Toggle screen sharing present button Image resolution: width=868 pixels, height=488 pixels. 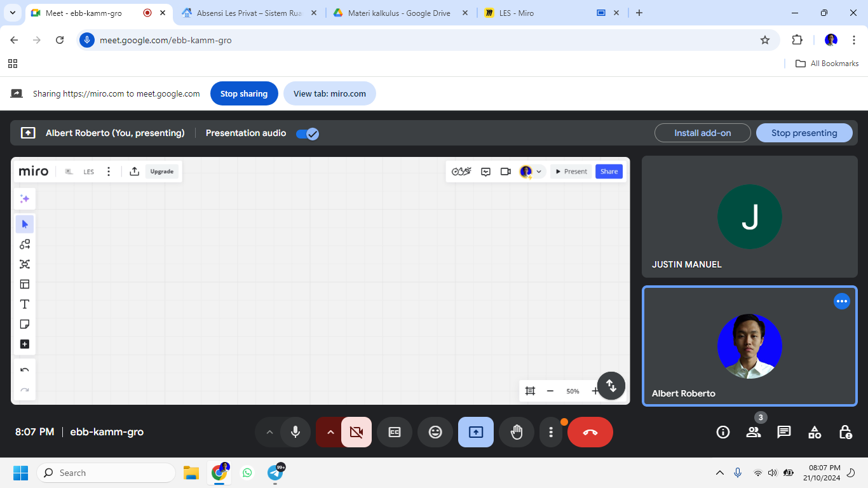[x=476, y=432]
